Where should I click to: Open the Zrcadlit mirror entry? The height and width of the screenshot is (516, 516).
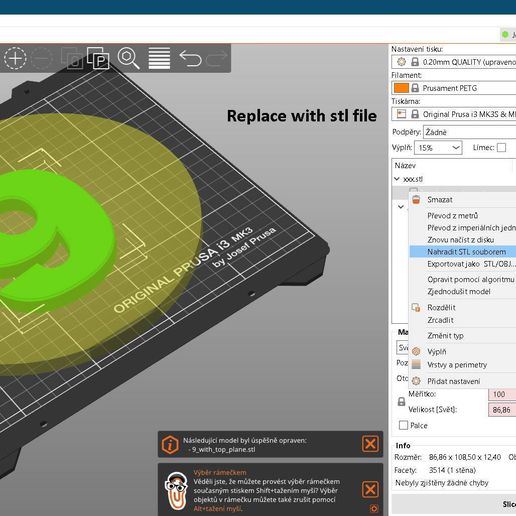(x=463, y=320)
